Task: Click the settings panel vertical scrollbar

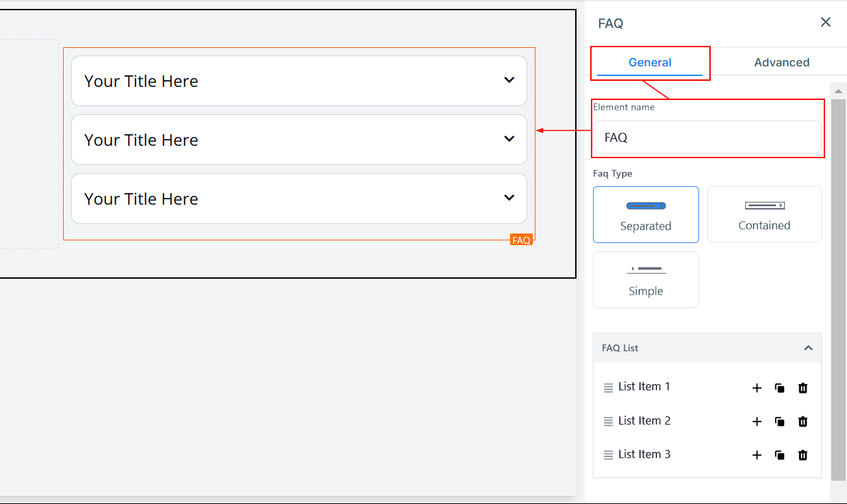Action: tap(838, 288)
